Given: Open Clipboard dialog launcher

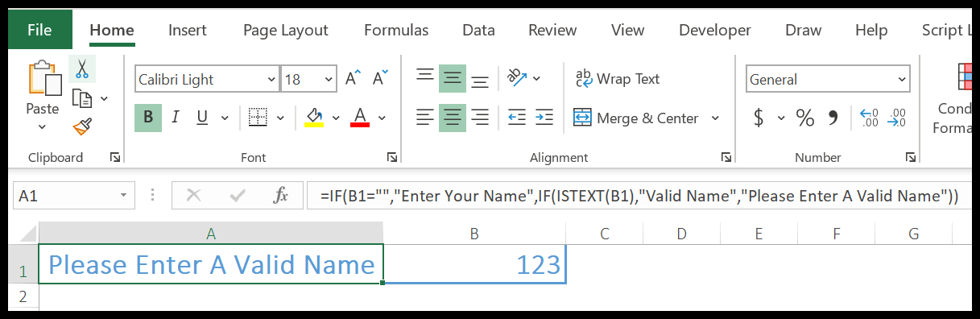Looking at the screenshot, I should pyautogui.click(x=116, y=157).
